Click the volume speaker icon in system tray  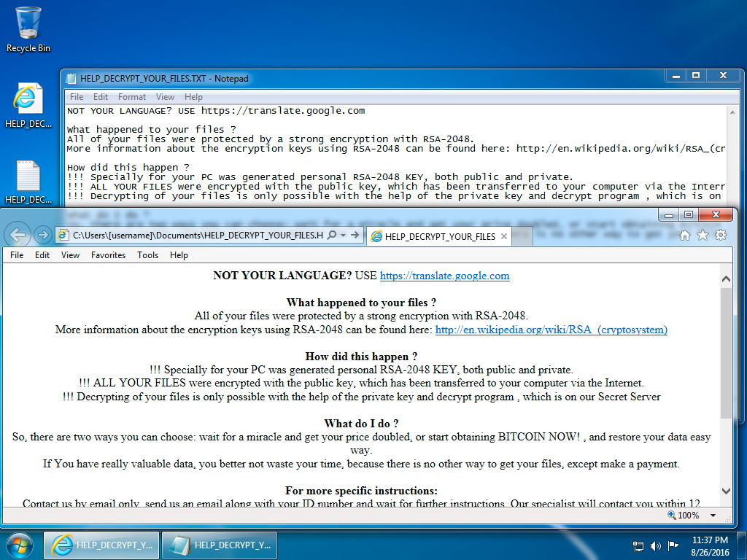[655, 545]
